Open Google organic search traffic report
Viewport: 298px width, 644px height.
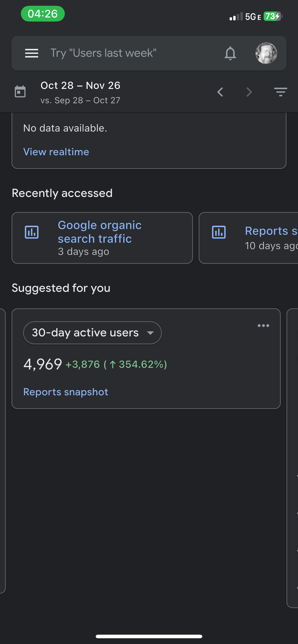coord(99,232)
